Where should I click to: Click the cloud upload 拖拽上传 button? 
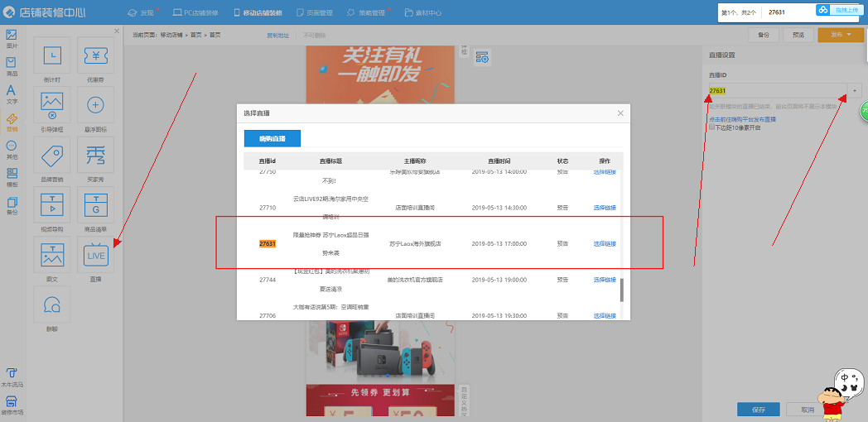point(840,10)
